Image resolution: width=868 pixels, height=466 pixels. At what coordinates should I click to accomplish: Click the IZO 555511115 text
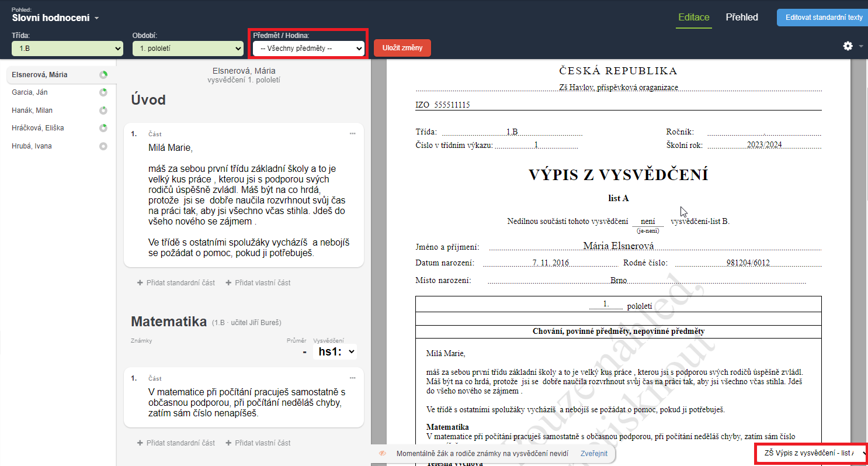tap(443, 105)
